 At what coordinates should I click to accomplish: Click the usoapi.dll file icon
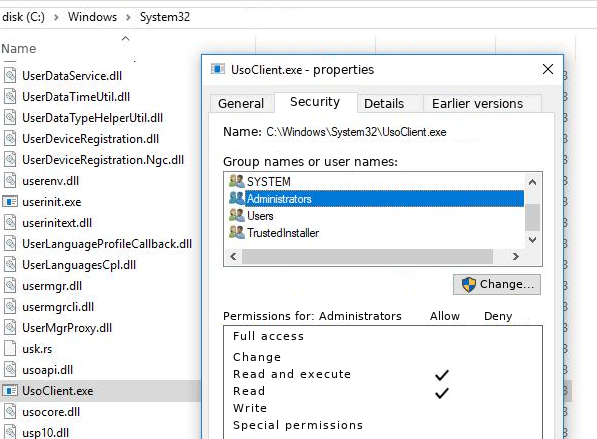pos(10,370)
